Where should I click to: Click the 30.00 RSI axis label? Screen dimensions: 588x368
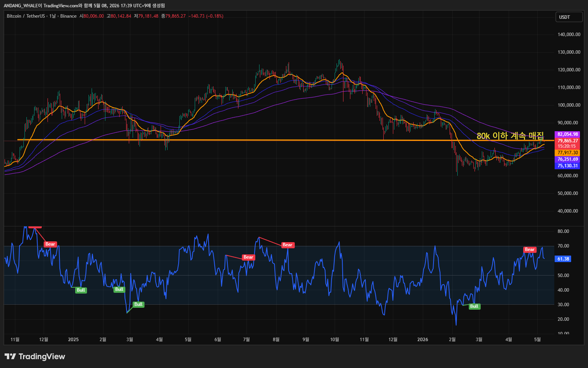(x=563, y=305)
